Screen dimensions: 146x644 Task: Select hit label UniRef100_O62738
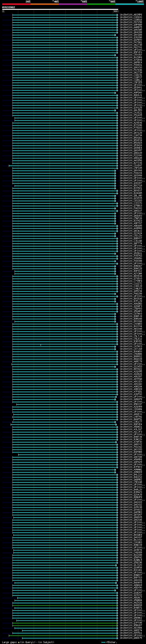tap(131, 45)
